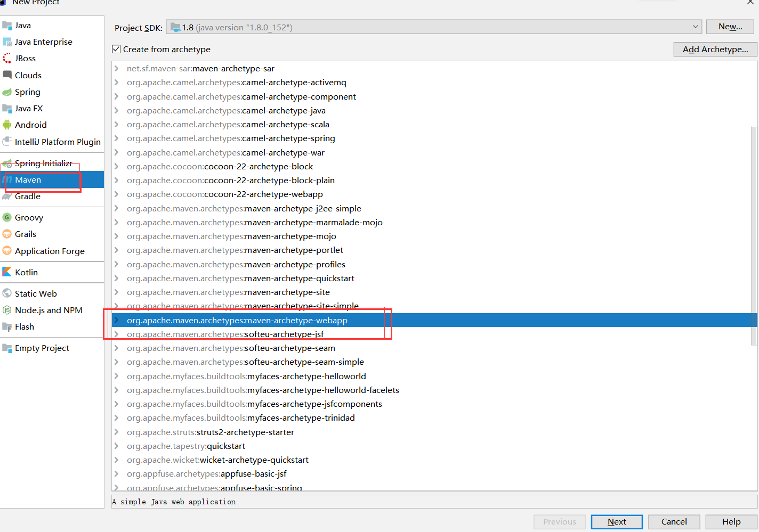Select the Flash icon

coord(7,327)
